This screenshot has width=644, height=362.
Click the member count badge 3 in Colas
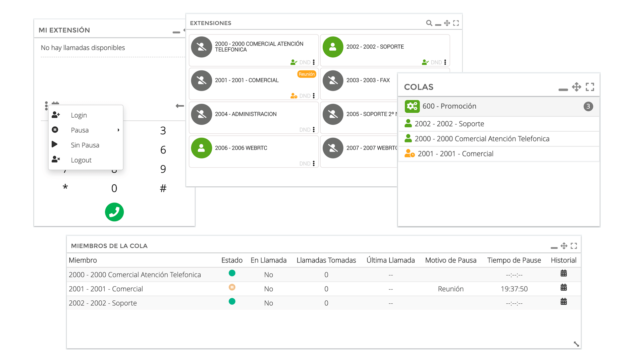tap(588, 107)
